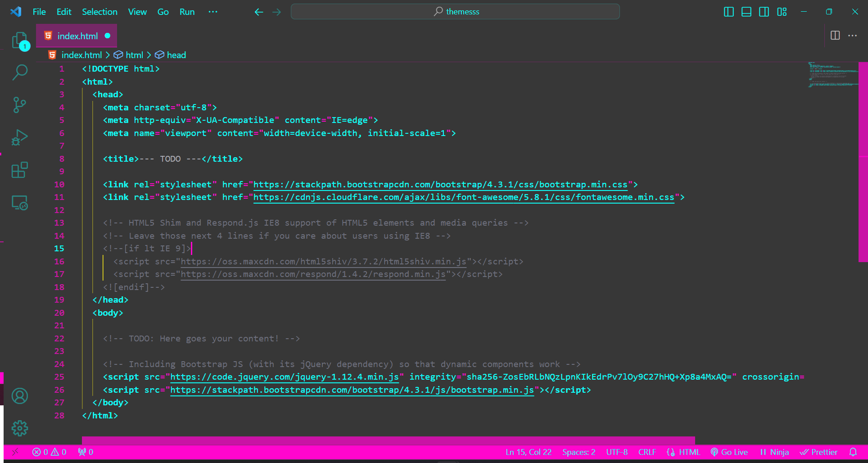The image size is (868, 463).
Task: Split the editor to the right
Action: [x=835, y=35]
